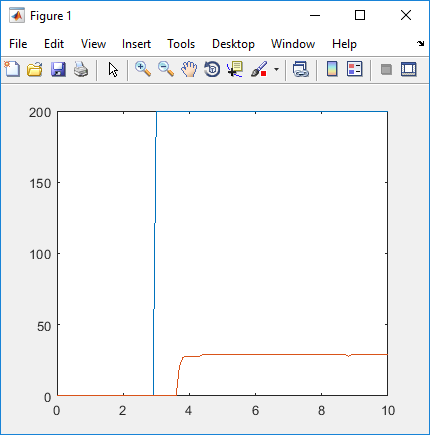The width and height of the screenshot is (430, 435).
Task: Select the Zoom In magnifier tool
Action: 143,69
